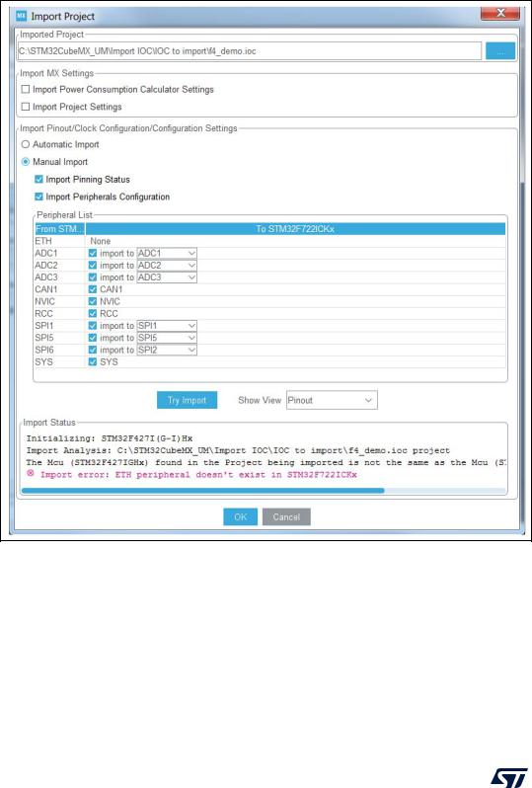Toggle the ADC3 import checkbox
532x788 pixels.
click(x=93, y=277)
